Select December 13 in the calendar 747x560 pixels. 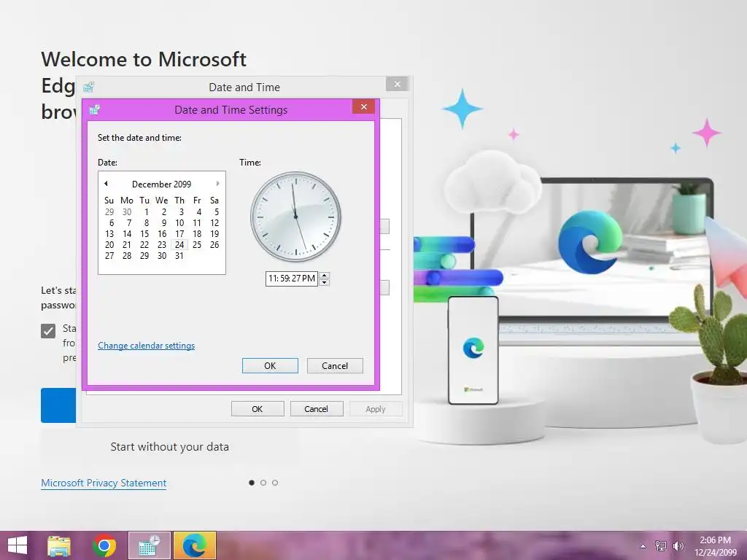click(x=109, y=234)
